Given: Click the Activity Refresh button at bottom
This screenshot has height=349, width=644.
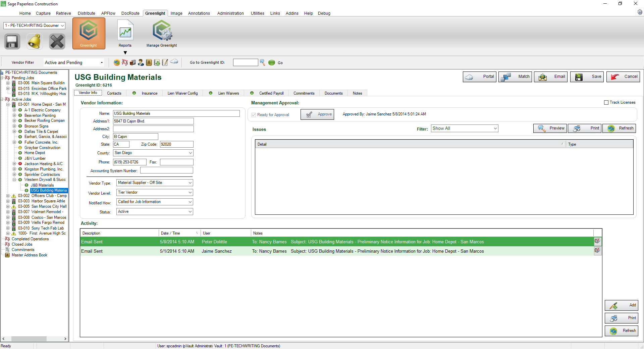Looking at the screenshot, I should [x=622, y=331].
